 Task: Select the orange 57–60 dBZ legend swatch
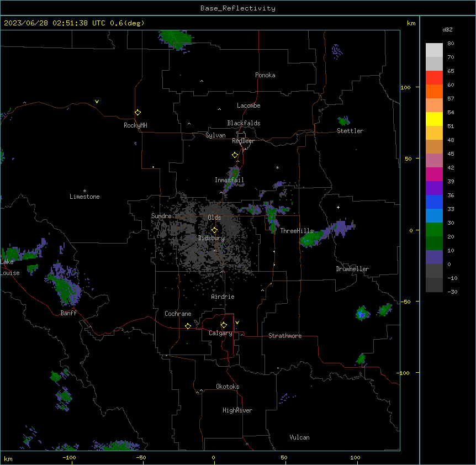tap(434, 91)
